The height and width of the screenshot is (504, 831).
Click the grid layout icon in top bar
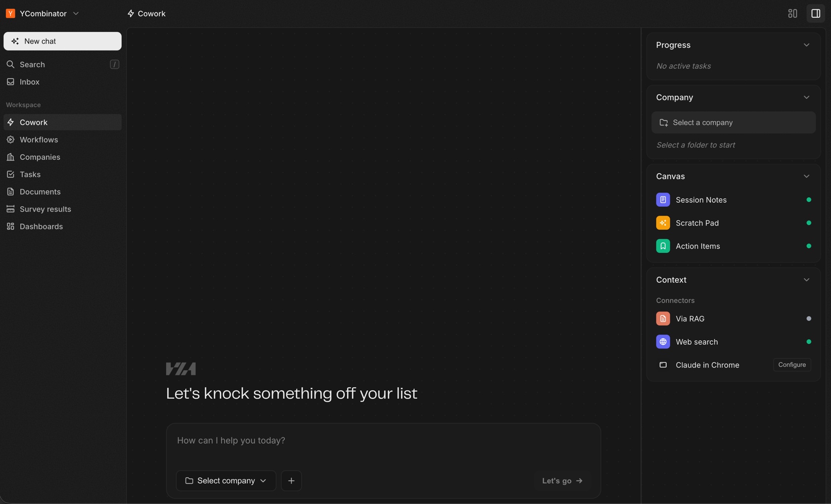(x=792, y=13)
